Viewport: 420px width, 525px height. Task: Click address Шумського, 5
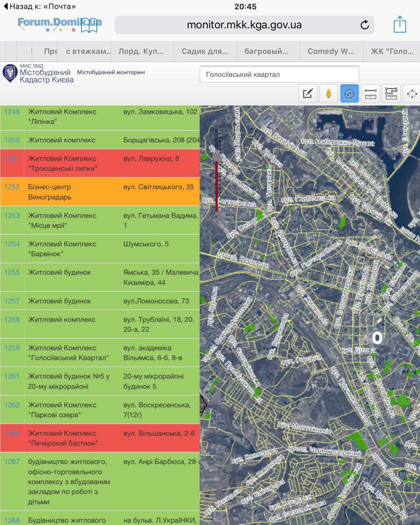(x=146, y=244)
